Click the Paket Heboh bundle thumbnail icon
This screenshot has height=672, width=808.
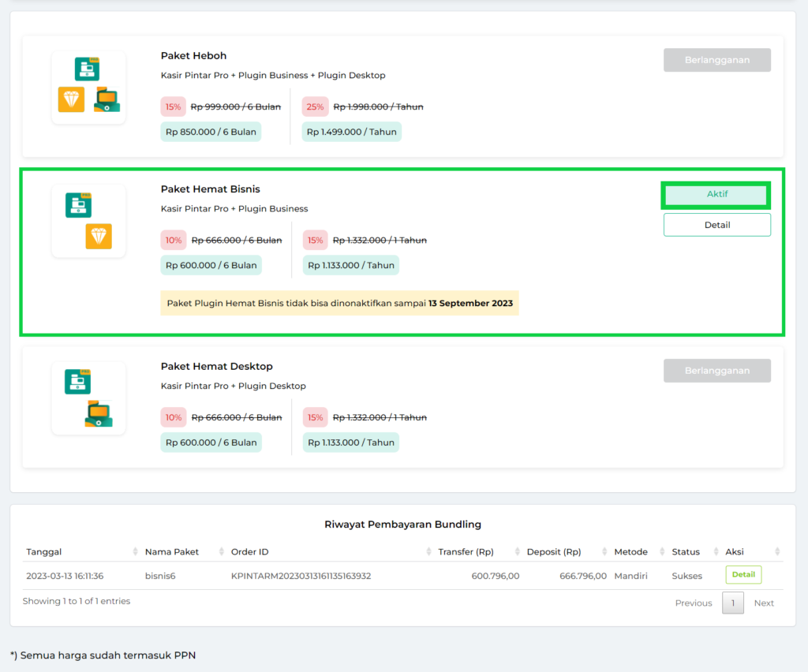[88, 87]
